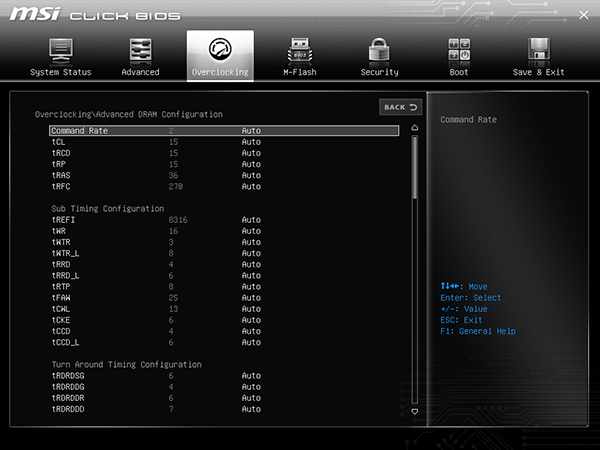Select the tRDRDDR row label
600x450 pixels.
(x=68, y=398)
